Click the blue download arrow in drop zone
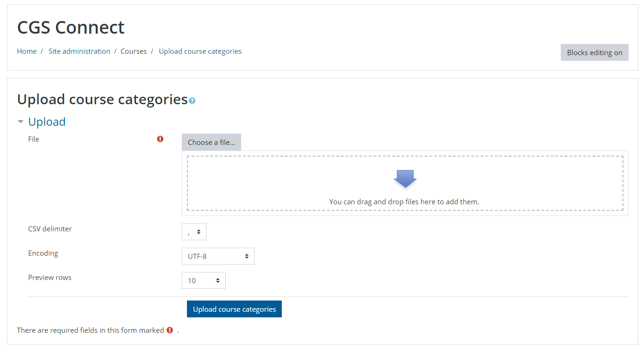Image resolution: width=644 pixels, height=351 pixels. [405, 179]
